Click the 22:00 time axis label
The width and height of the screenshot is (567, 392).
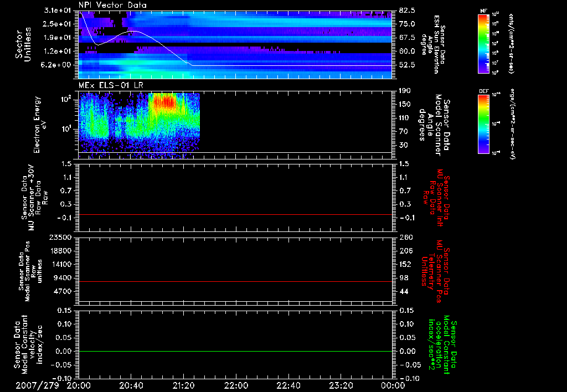click(x=236, y=385)
